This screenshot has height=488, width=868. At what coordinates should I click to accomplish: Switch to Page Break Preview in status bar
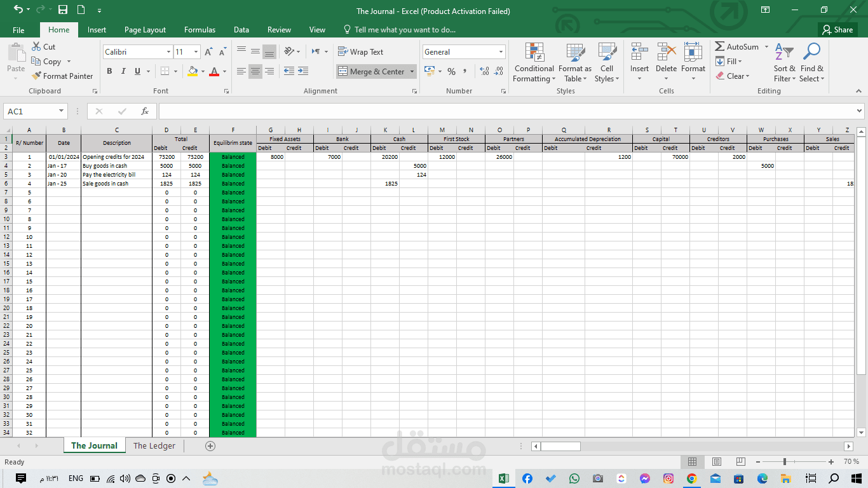(x=740, y=462)
